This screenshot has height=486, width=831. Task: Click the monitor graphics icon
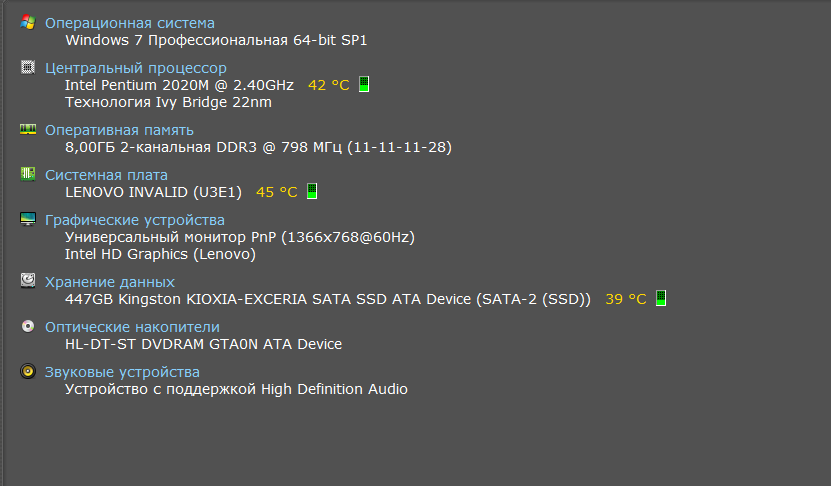28,219
